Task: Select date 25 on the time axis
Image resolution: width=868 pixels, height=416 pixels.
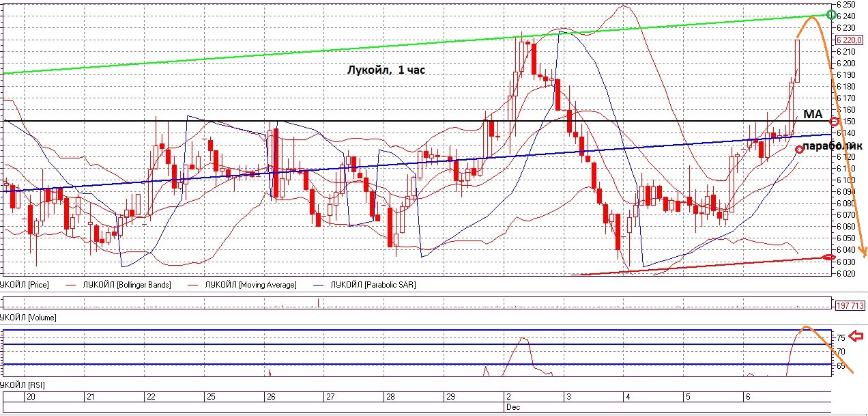Action: pyautogui.click(x=212, y=397)
